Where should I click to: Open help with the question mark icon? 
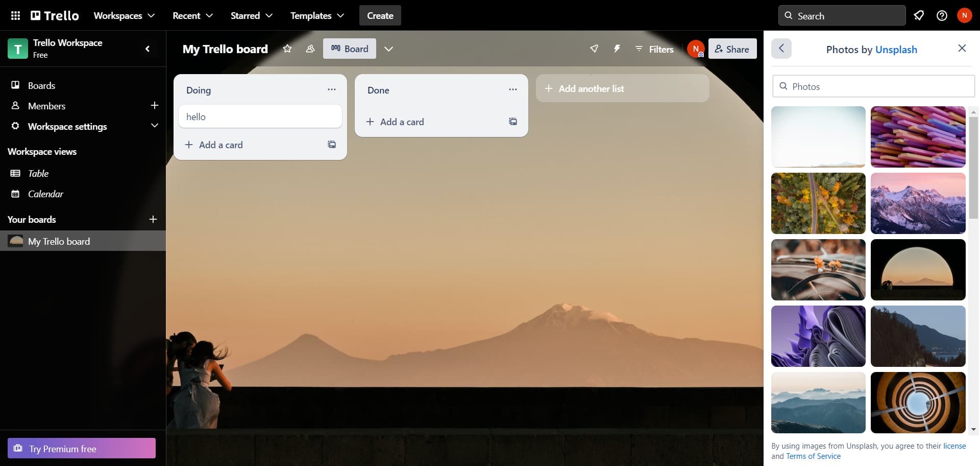(942, 15)
